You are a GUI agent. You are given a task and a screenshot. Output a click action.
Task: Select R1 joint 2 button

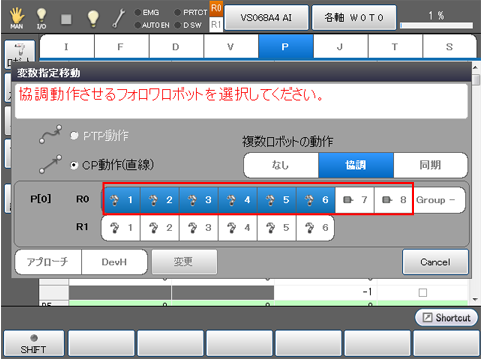click(160, 228)
